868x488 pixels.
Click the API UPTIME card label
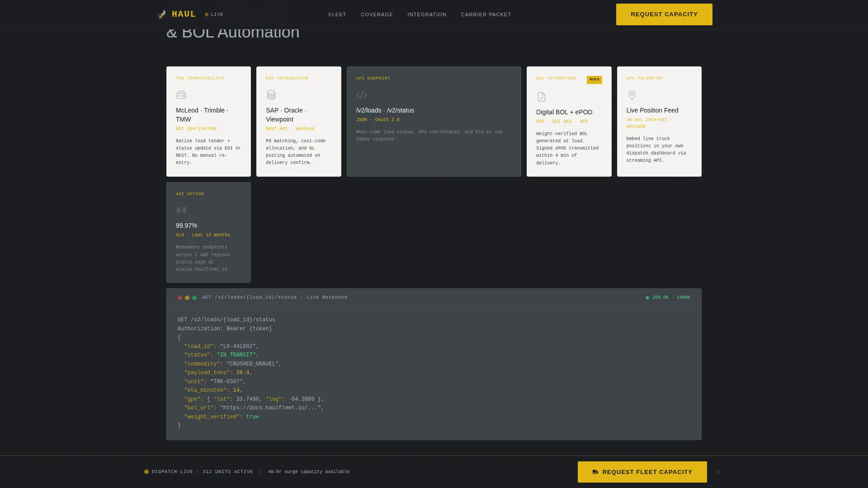point(190,194)
